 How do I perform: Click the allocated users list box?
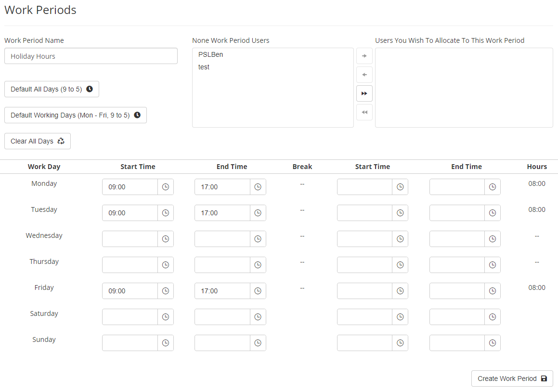(x=464, y=88)
